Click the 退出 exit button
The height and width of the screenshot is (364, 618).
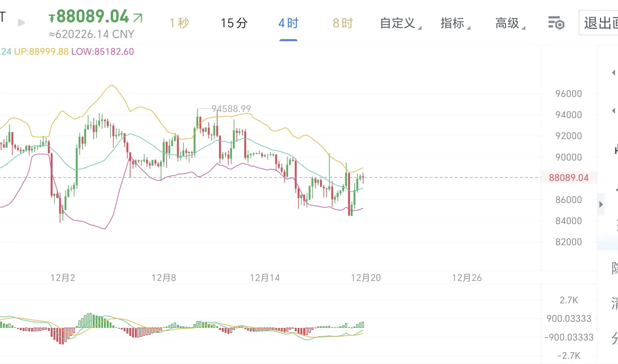coord(599,23)
